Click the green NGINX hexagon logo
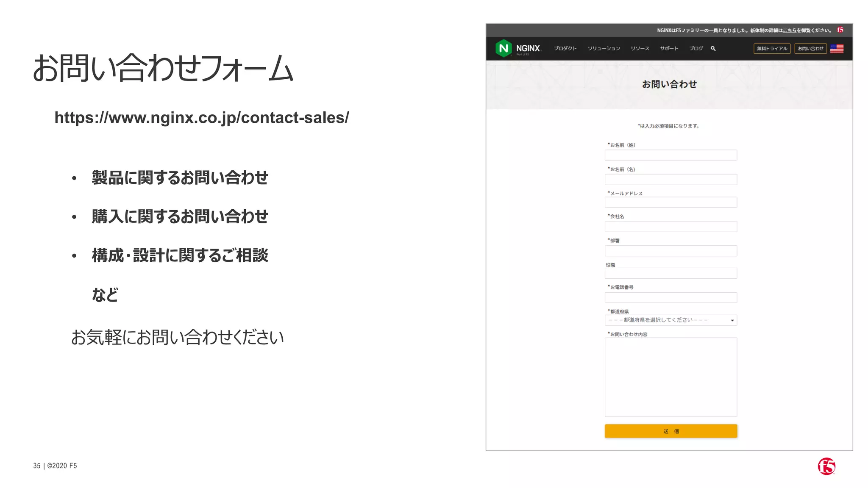This screenshot has height=488, width=868. (504, 48)
